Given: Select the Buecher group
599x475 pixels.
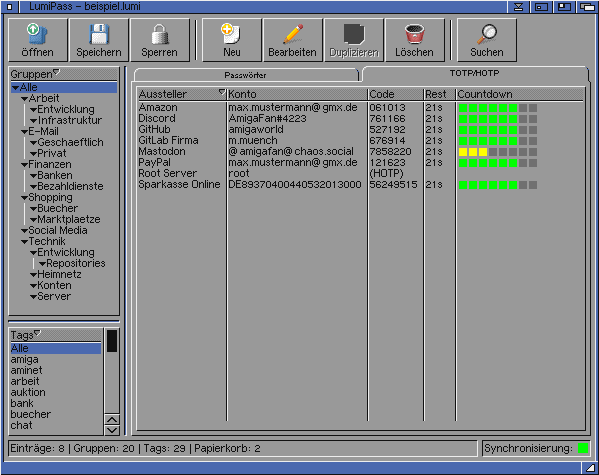Looking at the screenshot, I should (x=57, y=208).
